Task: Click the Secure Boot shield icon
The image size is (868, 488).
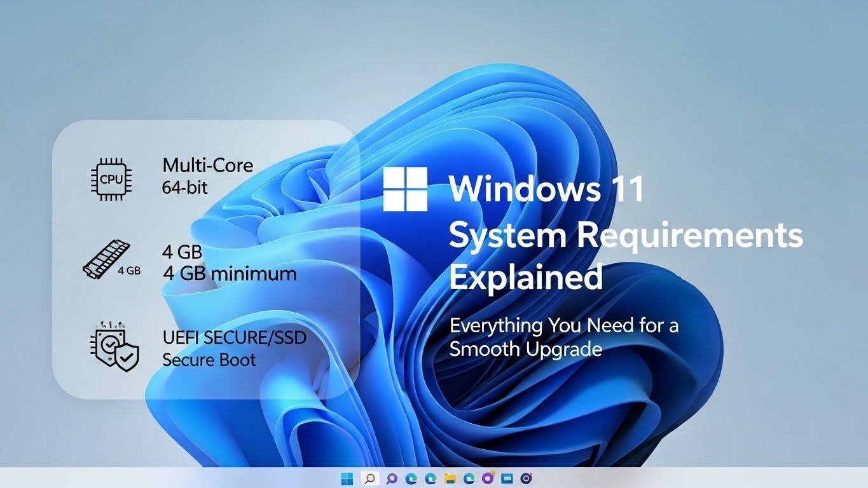Action: (x=114, y=348)
